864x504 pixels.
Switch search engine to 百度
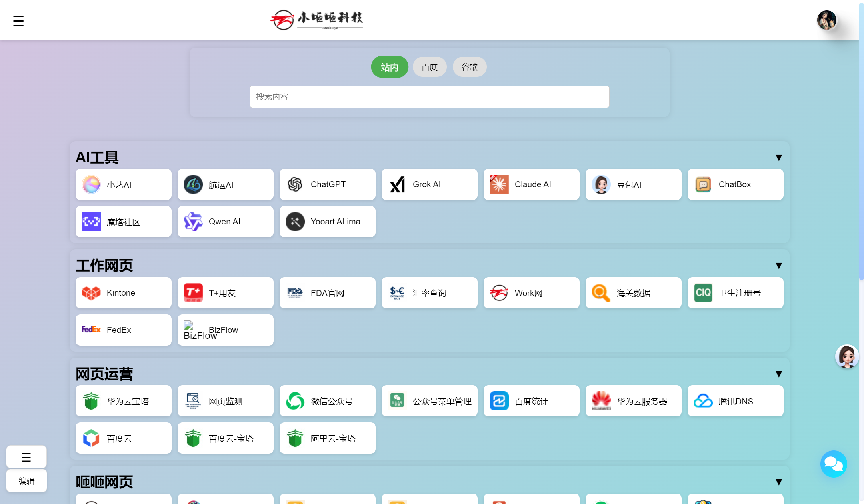tap(430, 67)
